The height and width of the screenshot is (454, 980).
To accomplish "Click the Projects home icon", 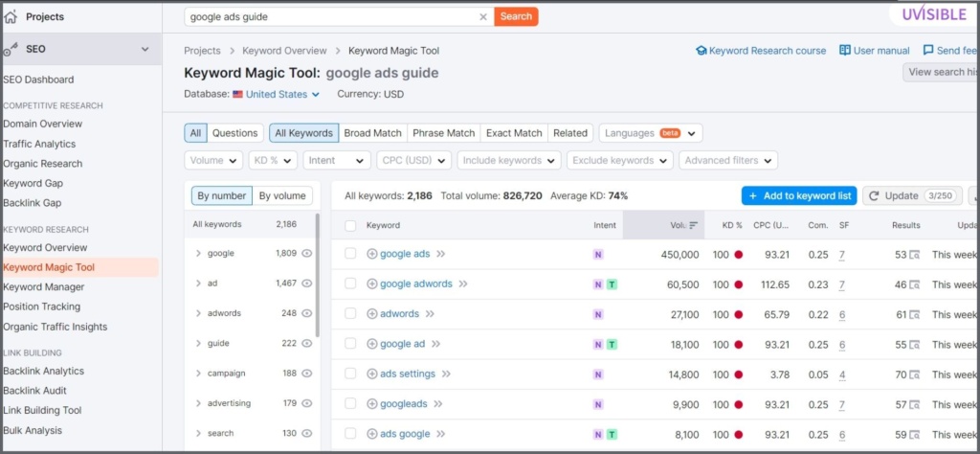I will [10, 17].
